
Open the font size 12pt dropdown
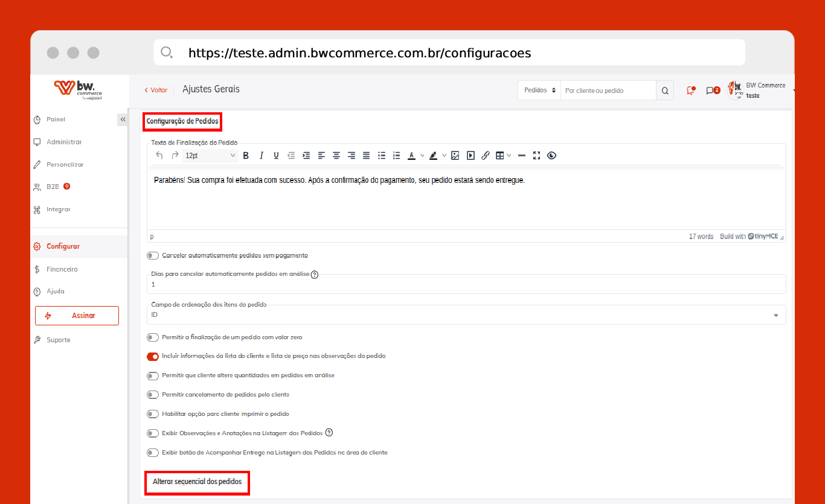pos(210,156)
